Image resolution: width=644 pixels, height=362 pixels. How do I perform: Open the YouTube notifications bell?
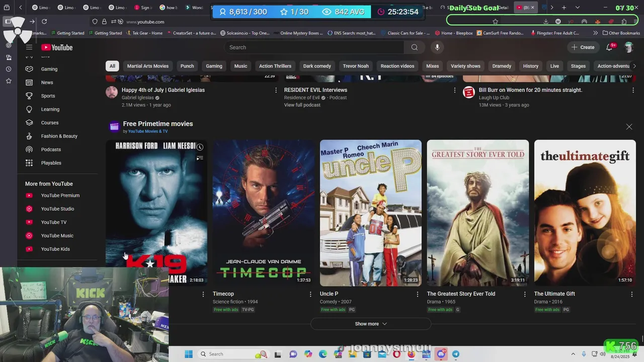[x=609, y=47]
